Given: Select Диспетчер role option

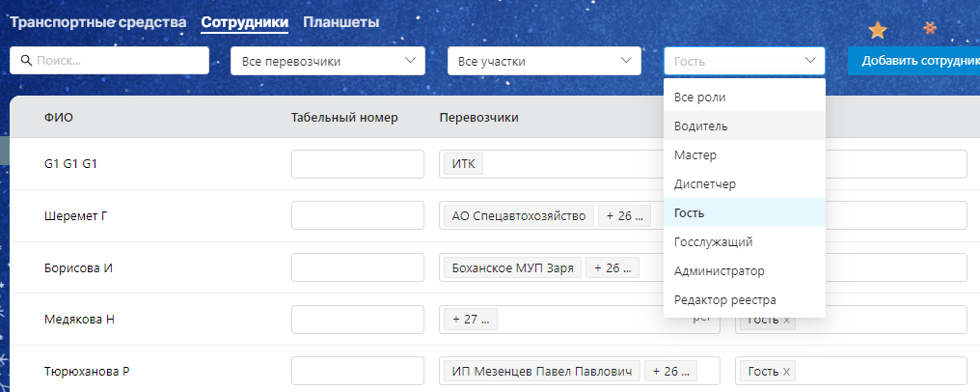Looking at the screenshot, I should 705,183.
